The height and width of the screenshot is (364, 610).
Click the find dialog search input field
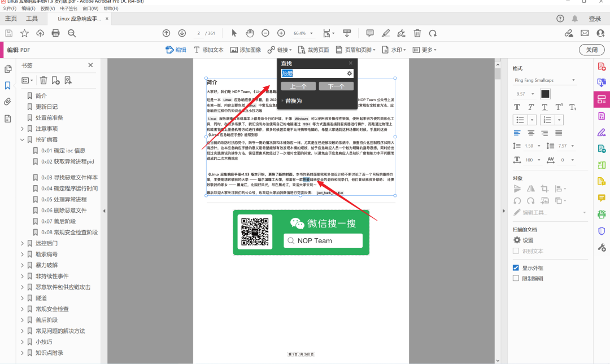pyautogui.click(x=313, y=73)
